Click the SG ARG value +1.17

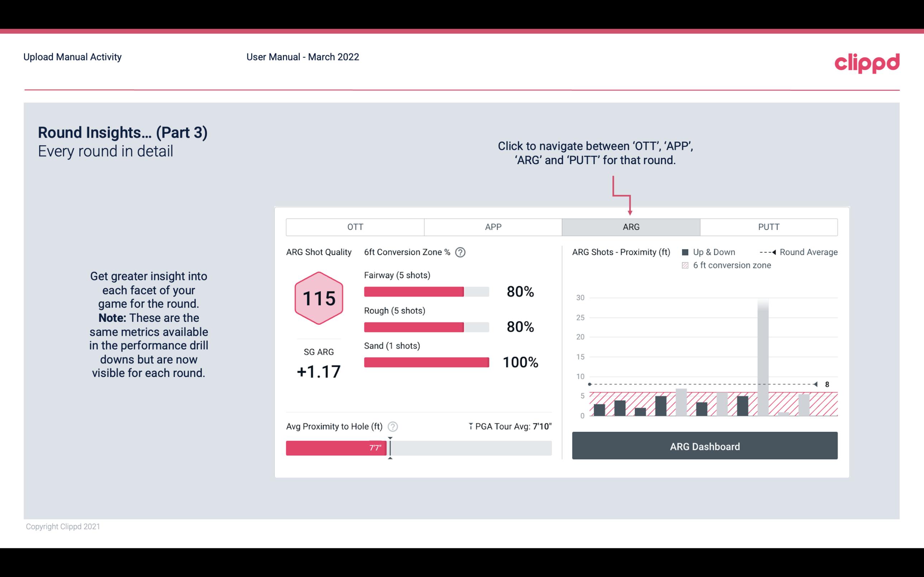(318, 372)
